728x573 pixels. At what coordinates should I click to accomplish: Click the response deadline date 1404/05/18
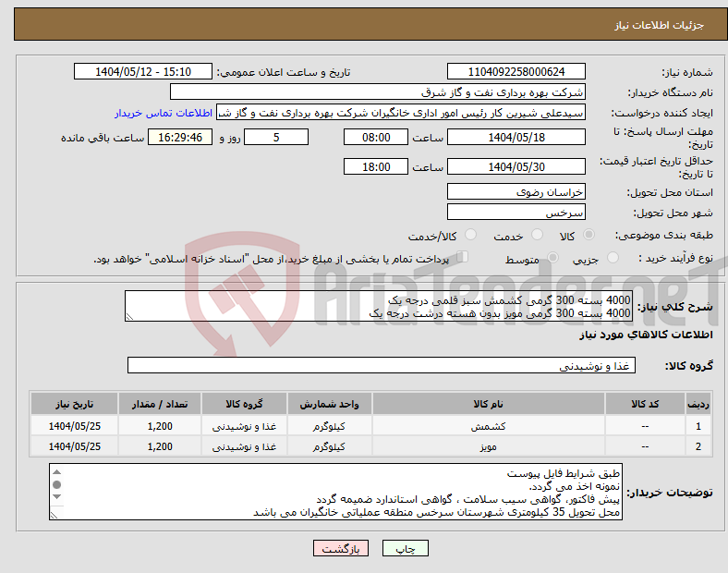pyautogui.click(x=516, y=138)
